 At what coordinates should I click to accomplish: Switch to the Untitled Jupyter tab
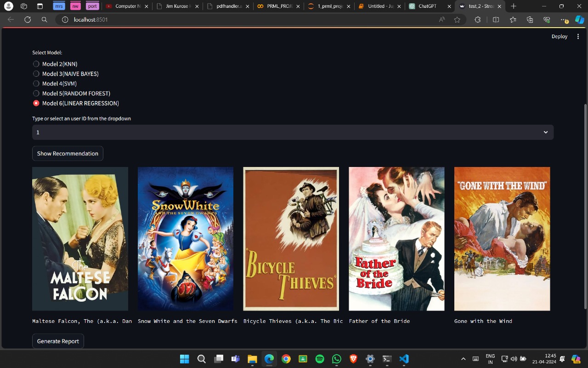380,6
